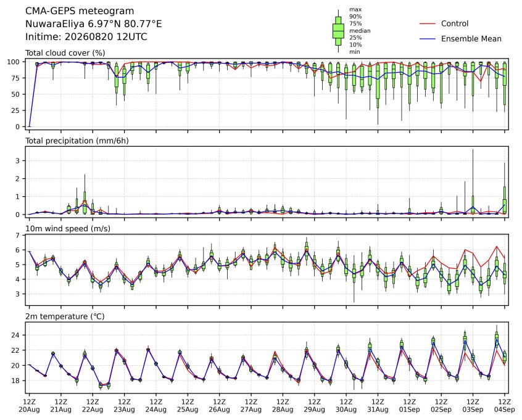Click the 12Z 28Aug axis tick label
Screen dimensions: 522x420
point(283,406)
